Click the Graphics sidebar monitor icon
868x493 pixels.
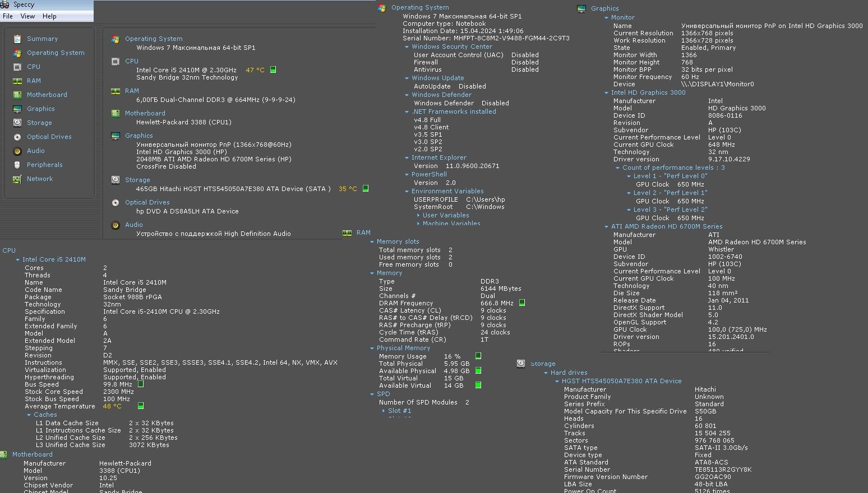pos(17,109)
